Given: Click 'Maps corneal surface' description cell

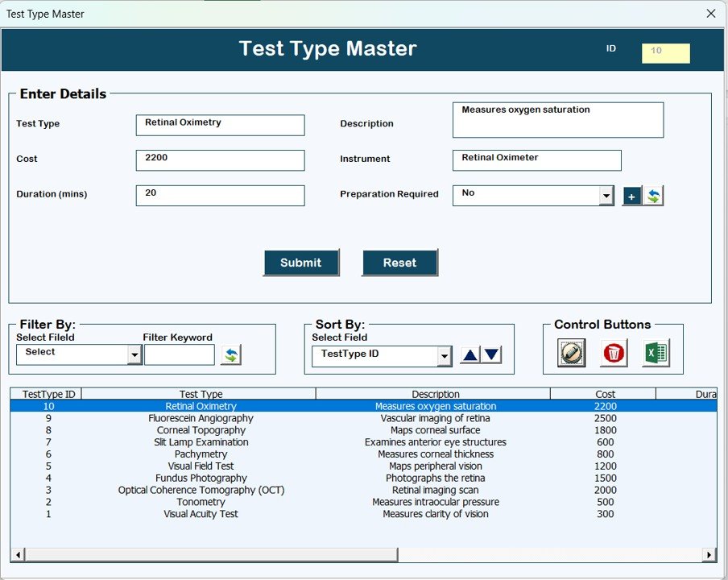Looking at the screenshot, I should pyautogui.click(x=435, y=430).
